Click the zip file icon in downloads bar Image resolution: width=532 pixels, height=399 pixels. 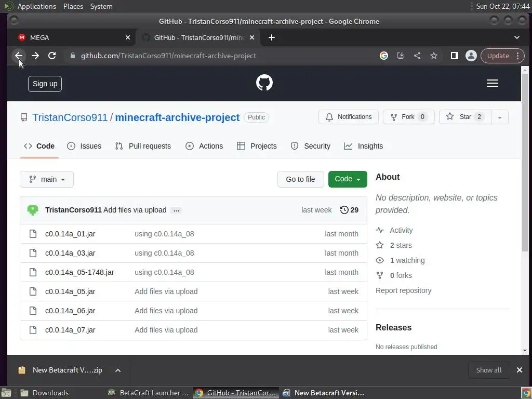(22, 370)
